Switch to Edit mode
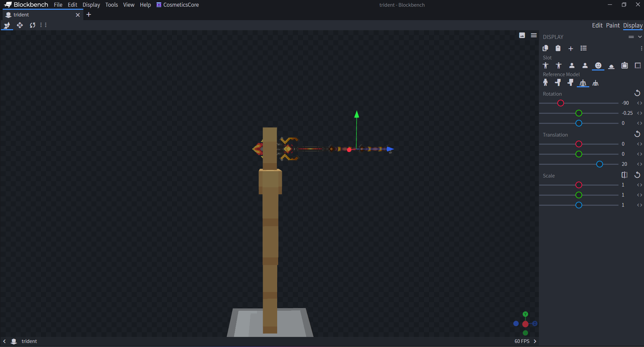This screenshot has width=644, height=347. click(597, 25)
